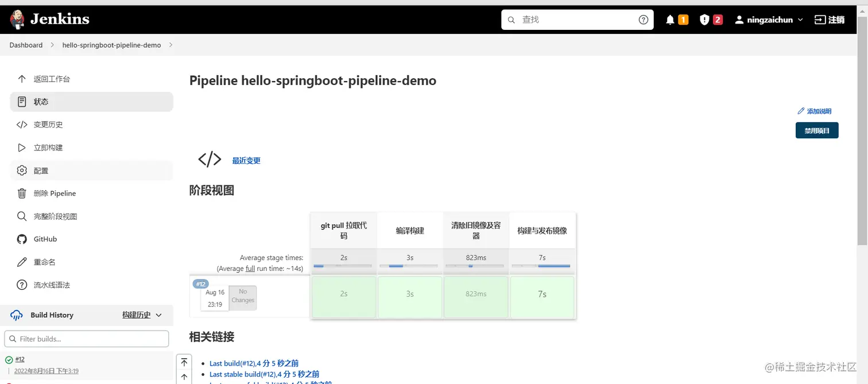Click the 2s cell under git pull 拉取代码
The image size is (868, 384).
click(x=343, y=297)
